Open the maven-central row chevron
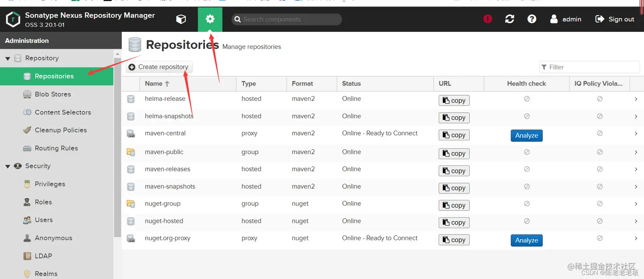 pyautogui.click(x=636, y=133)
